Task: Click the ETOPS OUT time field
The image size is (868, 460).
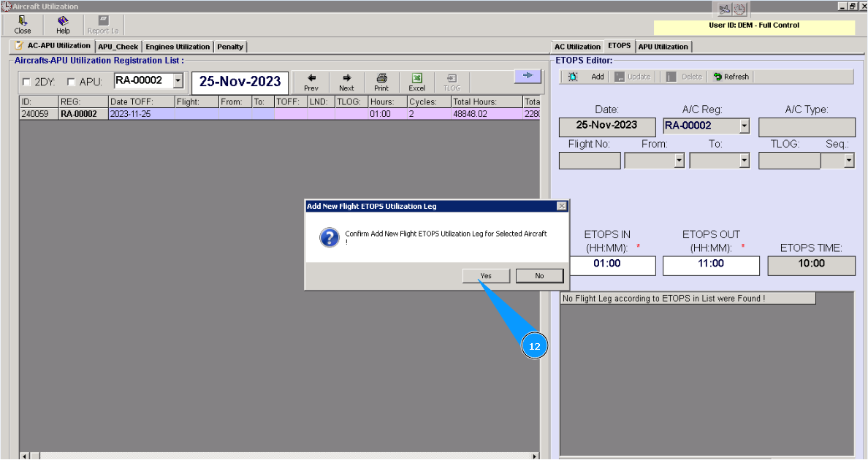Action: click(x=711, y=265)
